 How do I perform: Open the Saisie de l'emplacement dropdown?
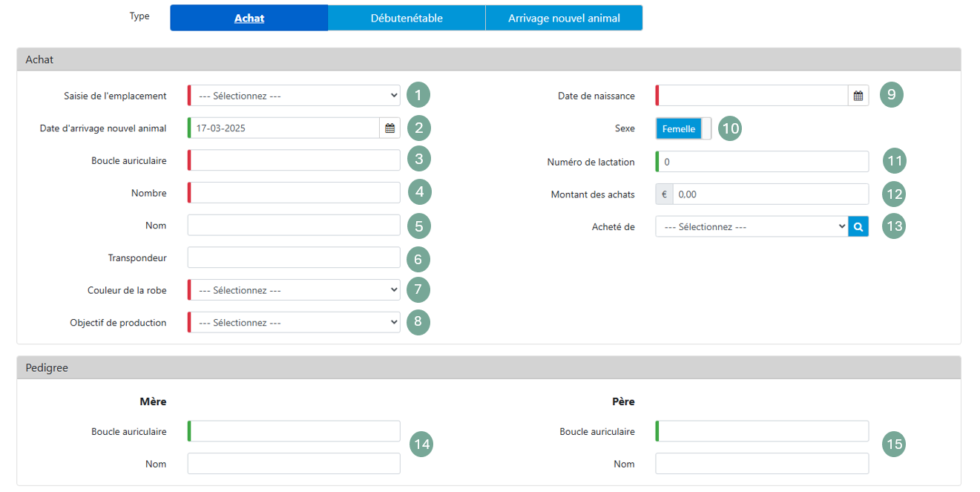[294, 96]
